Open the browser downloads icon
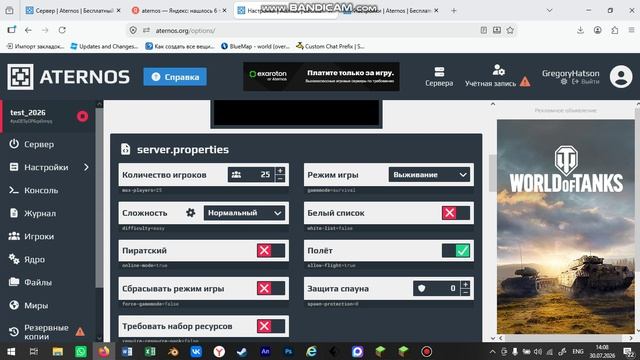 coord(580,30)
